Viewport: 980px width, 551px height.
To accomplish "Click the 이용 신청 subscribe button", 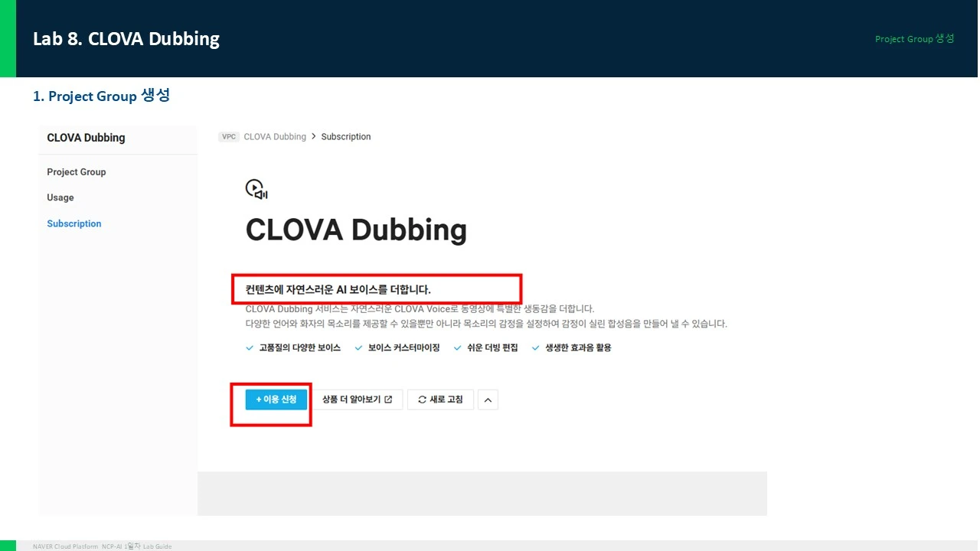I will point(276,399).
